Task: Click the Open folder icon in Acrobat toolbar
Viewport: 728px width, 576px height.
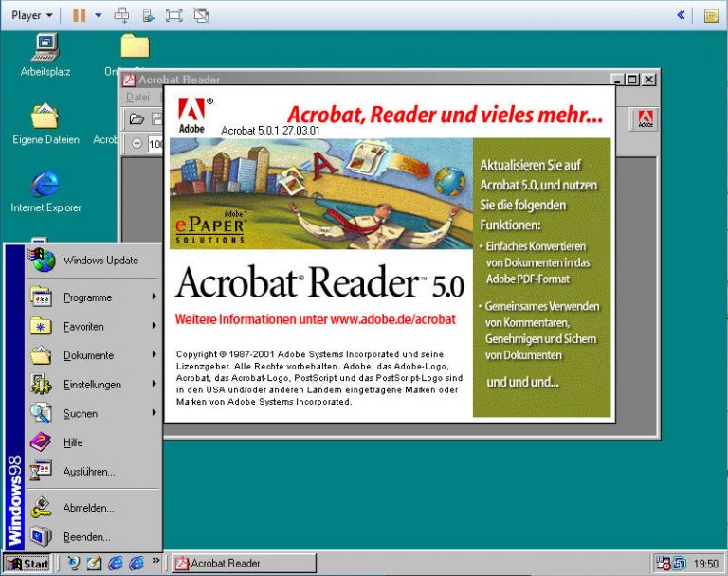Action: coord(136,118)
